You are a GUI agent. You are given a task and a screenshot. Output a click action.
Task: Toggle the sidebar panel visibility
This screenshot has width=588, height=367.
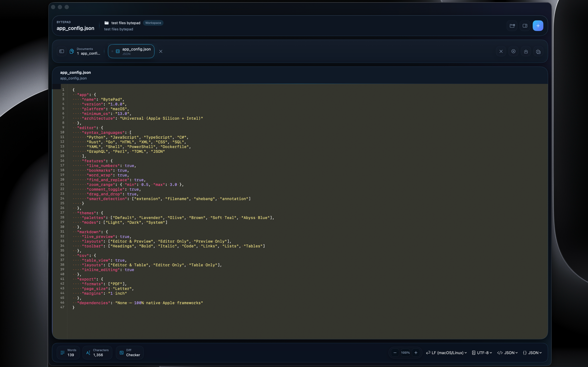62,51
